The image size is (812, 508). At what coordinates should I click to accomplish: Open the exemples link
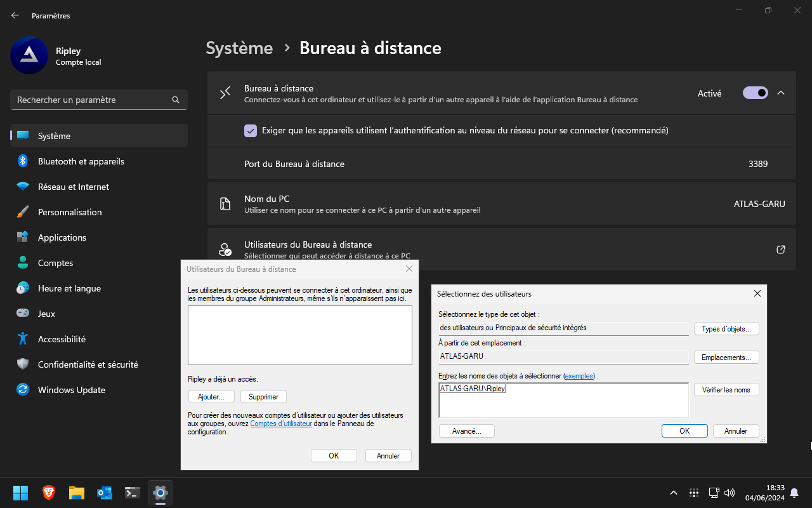579,376
